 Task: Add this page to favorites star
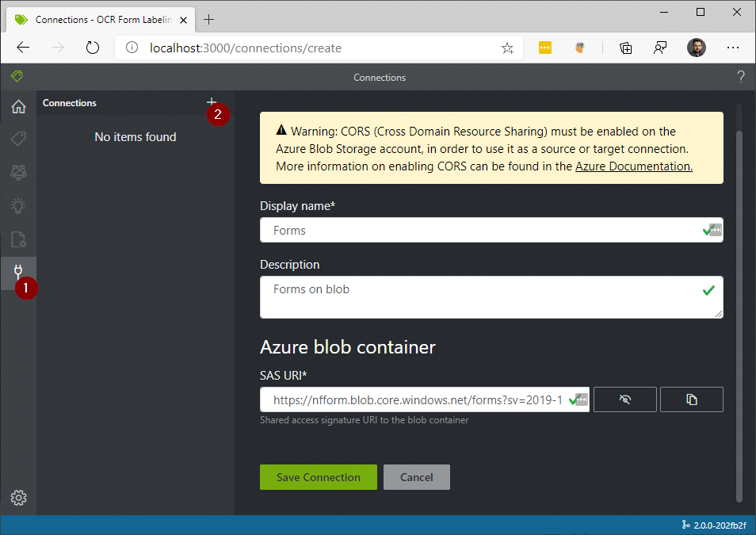[x=507, y=48]
